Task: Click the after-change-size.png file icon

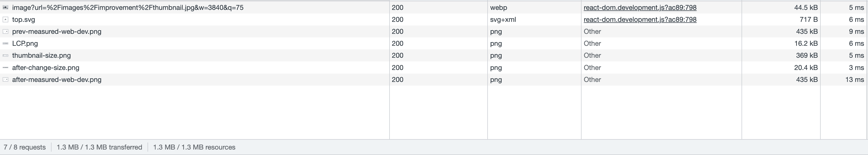Action: coord(5,68)
